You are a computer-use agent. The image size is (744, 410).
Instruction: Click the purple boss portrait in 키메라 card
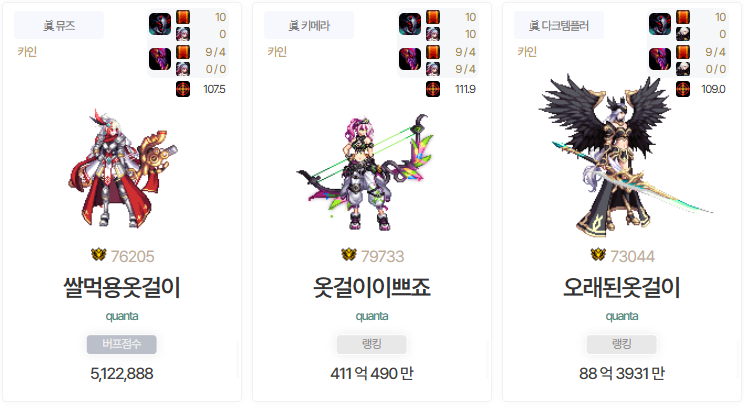(410, 59)
